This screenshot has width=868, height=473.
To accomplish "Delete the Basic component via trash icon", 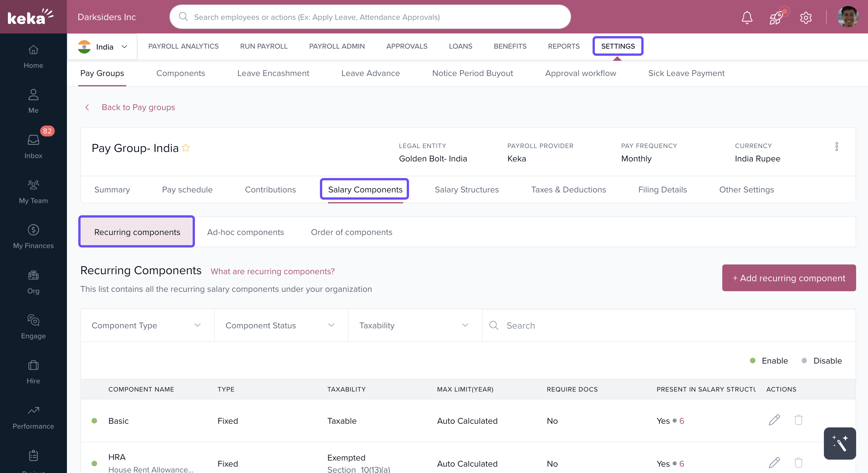I will [x=798, y=420].
